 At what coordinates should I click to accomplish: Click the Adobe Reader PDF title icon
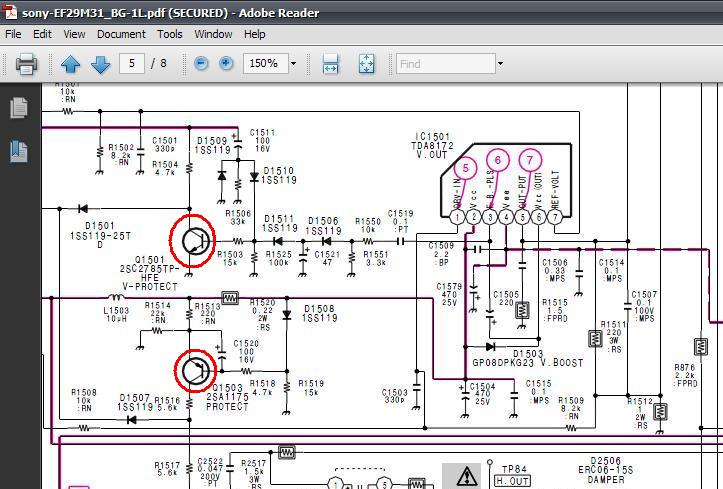click(x=10, y=12)
